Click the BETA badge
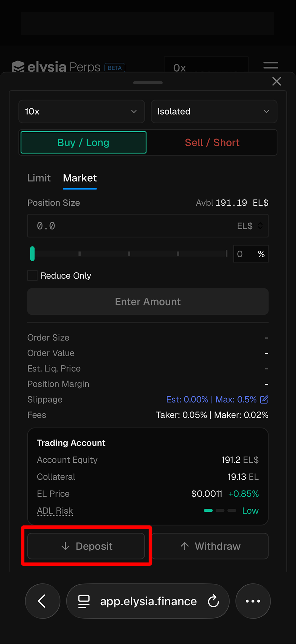The image size is (296, 644). pyautogui.click(x=114, y=68)
